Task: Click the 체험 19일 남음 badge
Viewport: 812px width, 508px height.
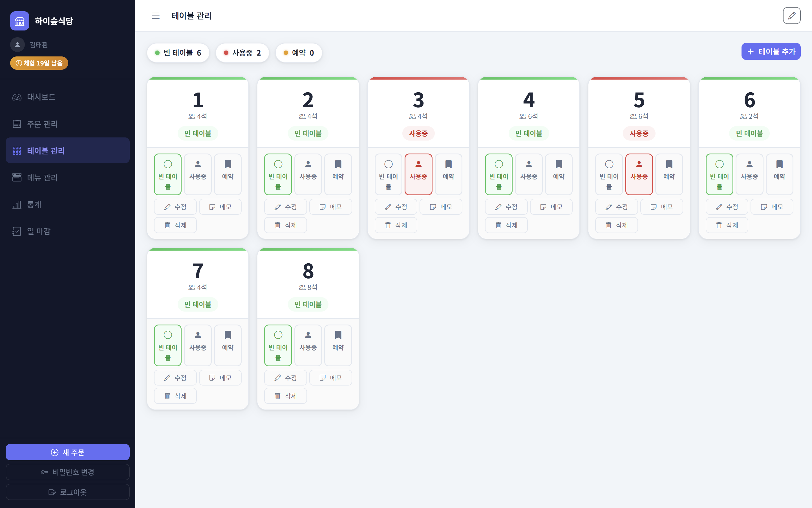Action: click(x=39, y=63)
